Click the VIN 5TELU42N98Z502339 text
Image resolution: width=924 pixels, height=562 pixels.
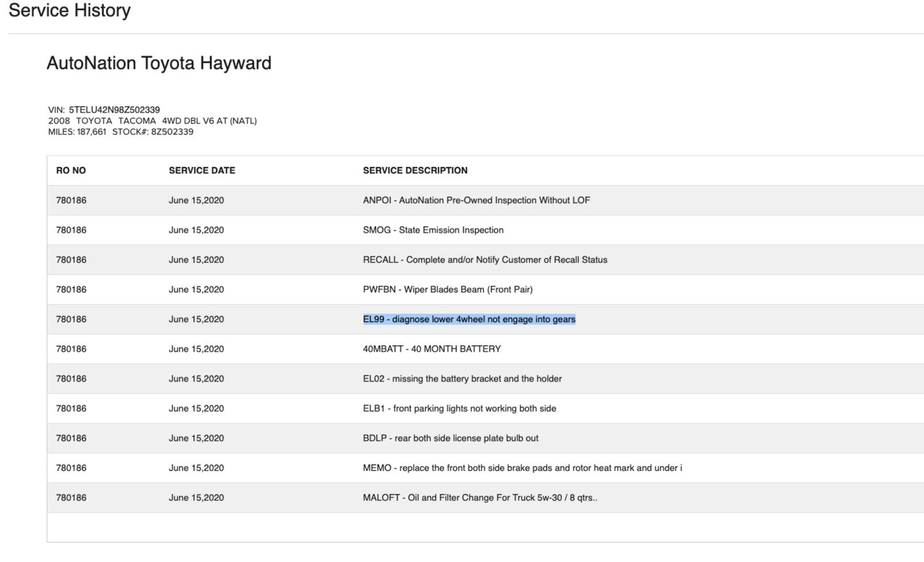pyautogui.click(x=104, y=110)
